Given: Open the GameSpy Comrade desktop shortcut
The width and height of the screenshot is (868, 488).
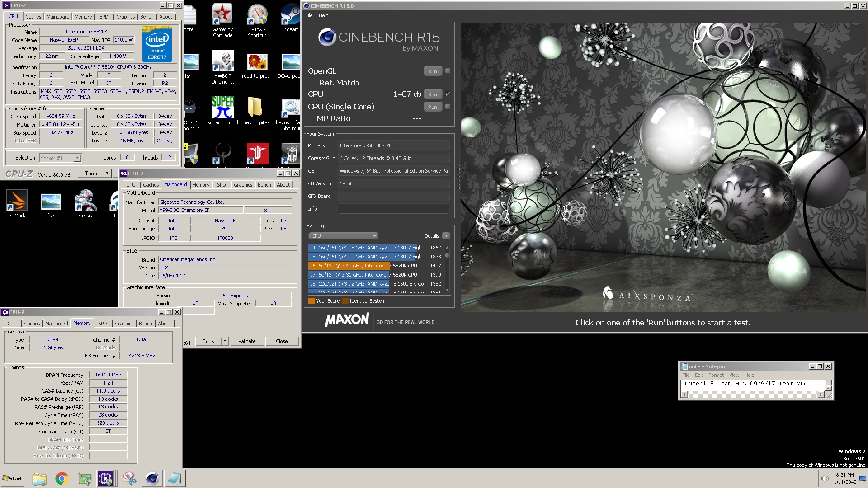Looking at the screenshot, I should point(222,20).
